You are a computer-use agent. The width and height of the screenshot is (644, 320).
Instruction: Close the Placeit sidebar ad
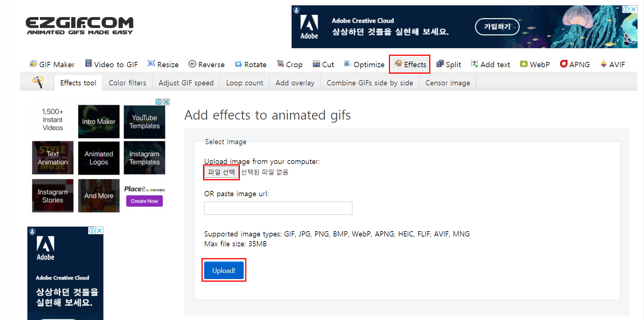[166, 102]
